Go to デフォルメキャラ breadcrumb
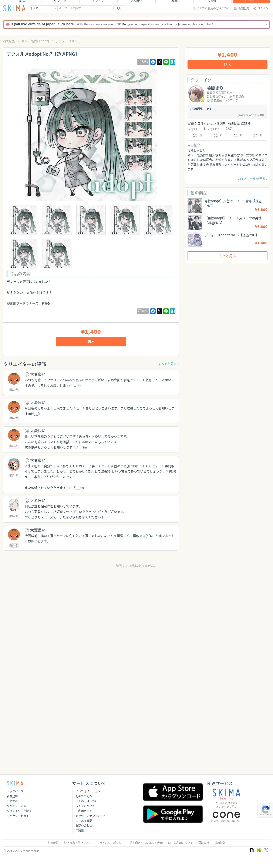Image resolution: width=273 pixels, height=868 pixels. (x=68, y=42)
